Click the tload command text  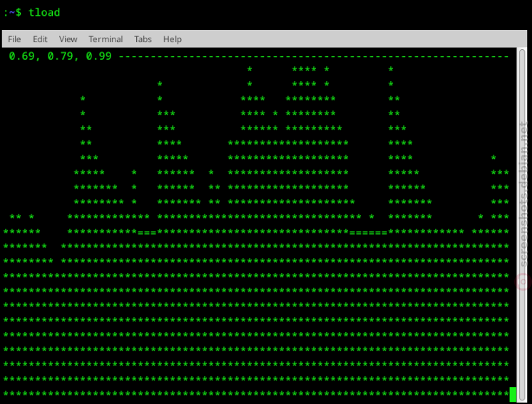[44, 13]
